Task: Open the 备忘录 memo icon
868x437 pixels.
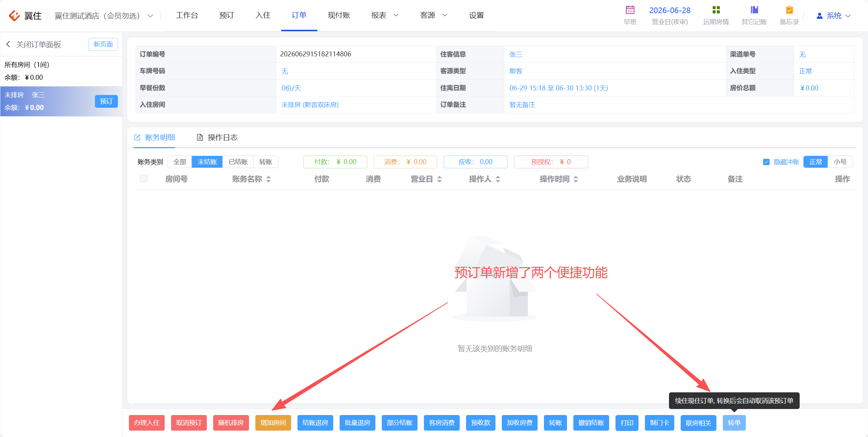Action: [789, 10]
